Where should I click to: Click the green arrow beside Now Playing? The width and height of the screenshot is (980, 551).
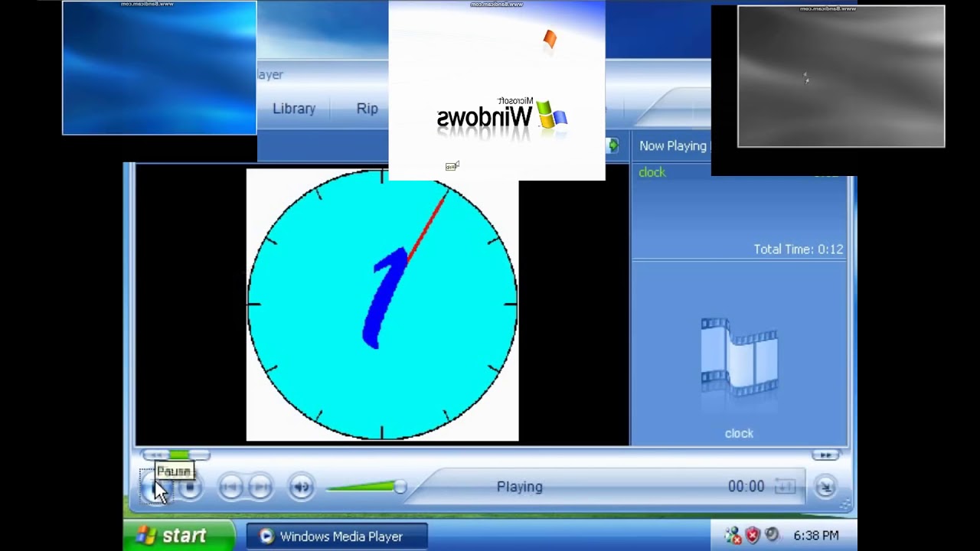coord(612,145)
